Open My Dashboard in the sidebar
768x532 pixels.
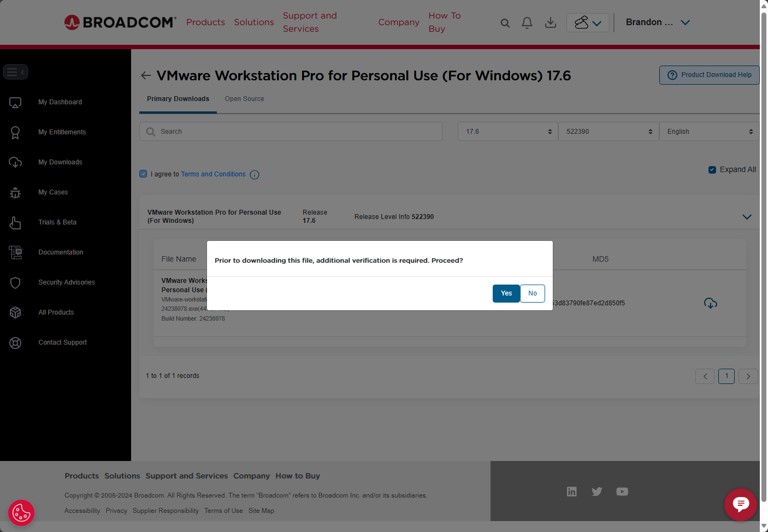60,102
